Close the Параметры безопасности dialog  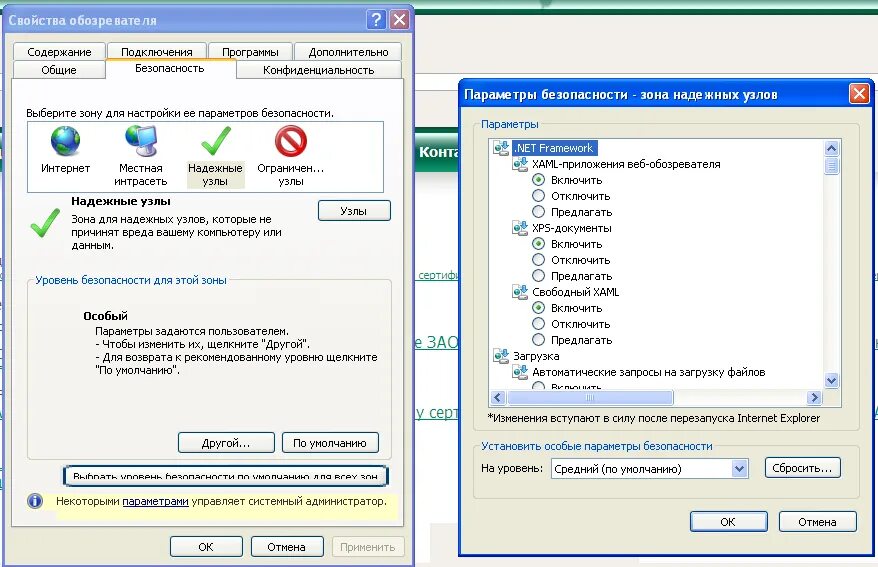pos(859,93)
